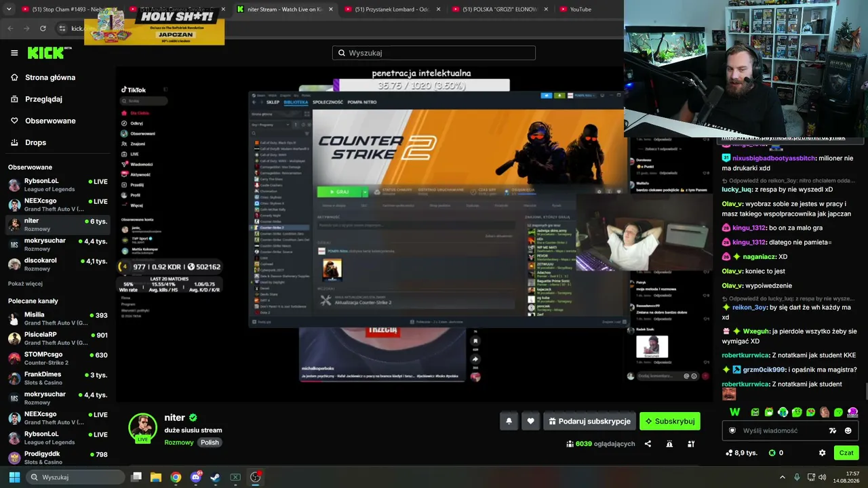
Task: Open File Explorer from the taskbar
Action: pos(156,477)
